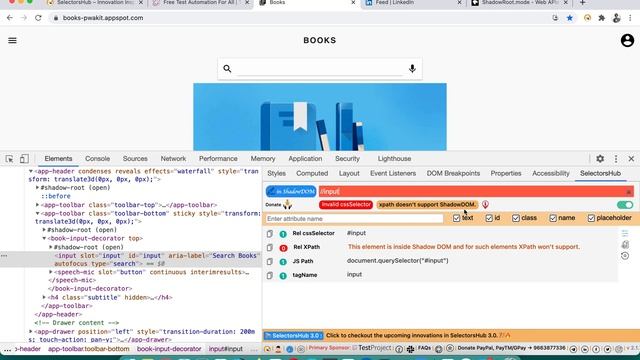Click the in ShadowDOM button
This screenshot has height=360, width=640.
coord(291,191)
